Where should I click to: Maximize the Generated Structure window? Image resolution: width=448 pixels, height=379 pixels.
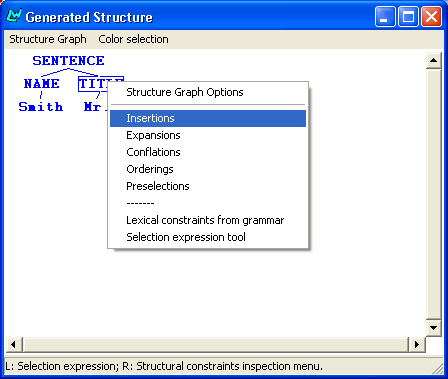[x=408, y=16]
